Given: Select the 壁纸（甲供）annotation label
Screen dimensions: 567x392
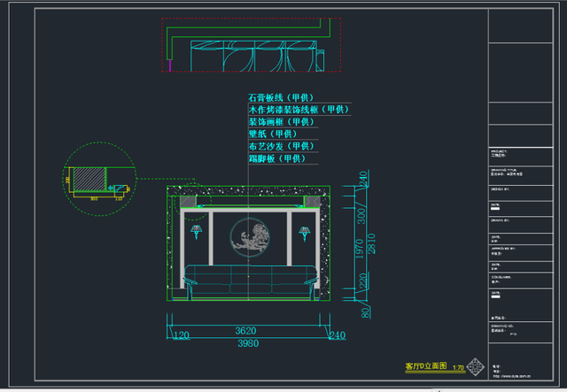Looking at the screenshot, I should click(273, 134).
